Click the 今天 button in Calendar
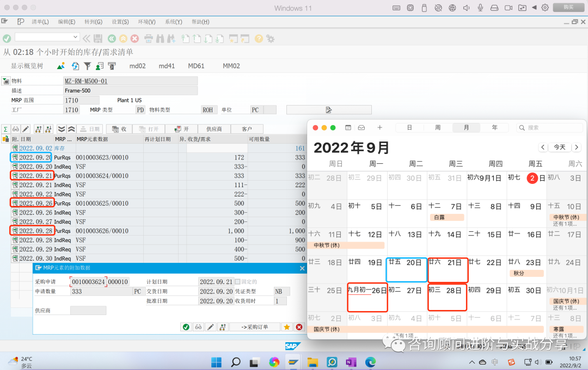This screenshot has height=370, width=588. 560,147
